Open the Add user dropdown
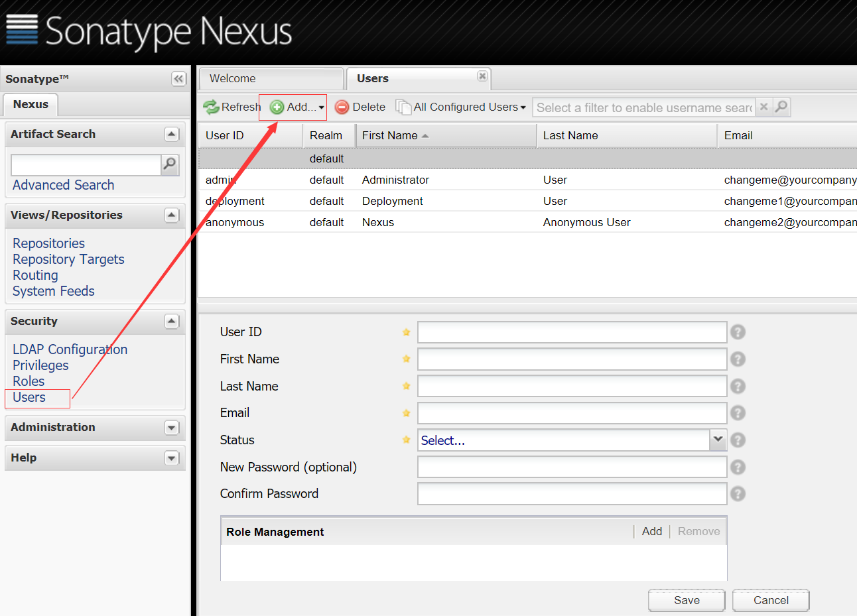The width and height of the screenshot is (857, 616). tap(297, 107)
